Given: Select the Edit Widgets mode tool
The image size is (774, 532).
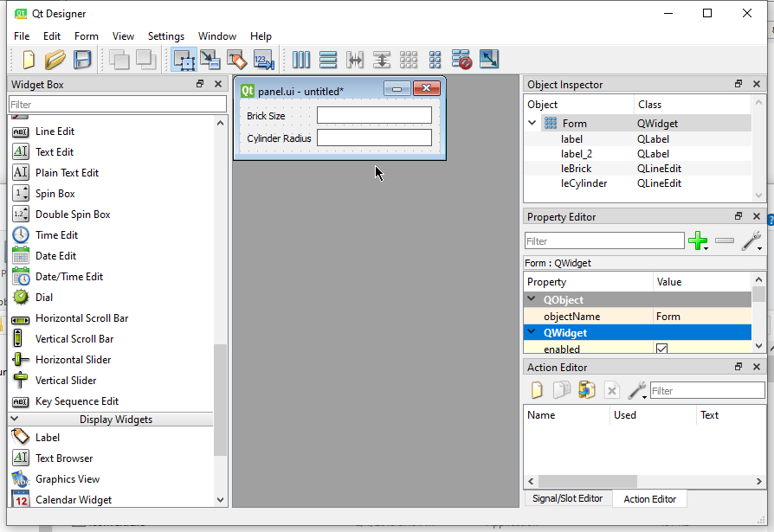Looking at the screenshot, I should [x=184, y=60].
